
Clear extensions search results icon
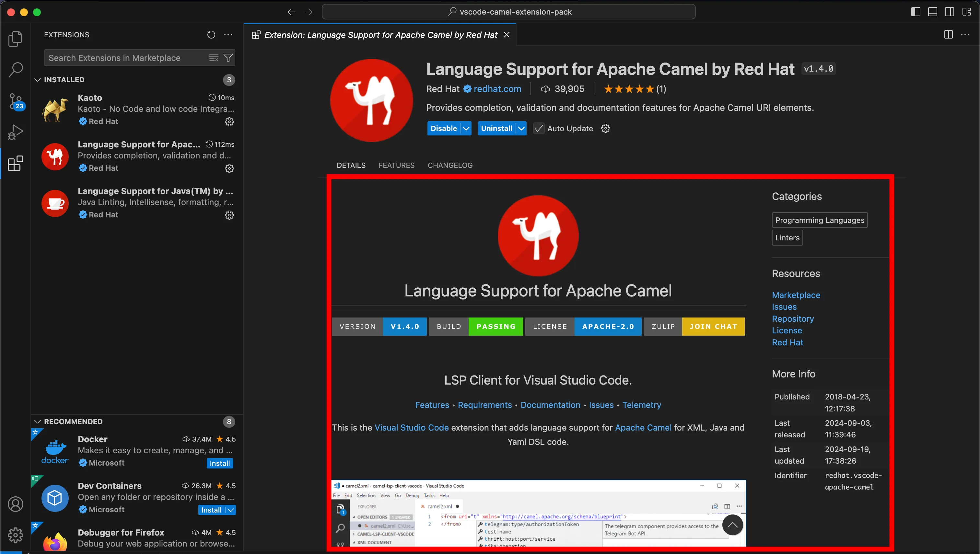point(214,58)
